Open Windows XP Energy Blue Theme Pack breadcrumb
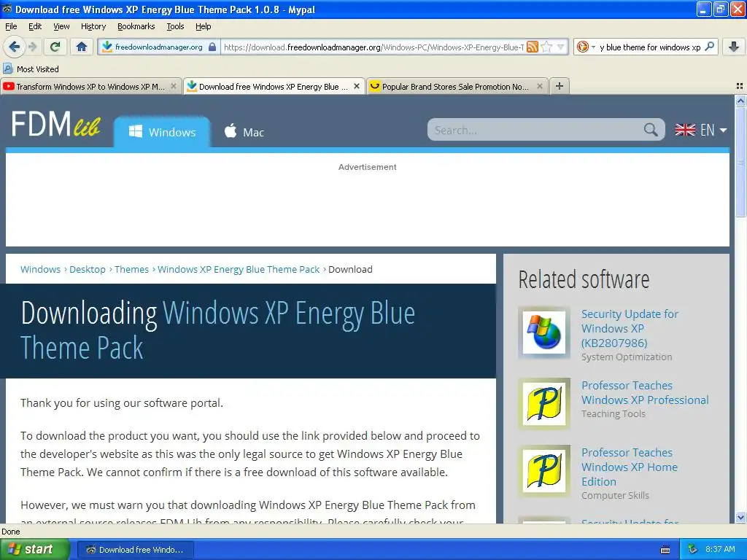This screenshot has height=560, width=747. click(239, 270)
